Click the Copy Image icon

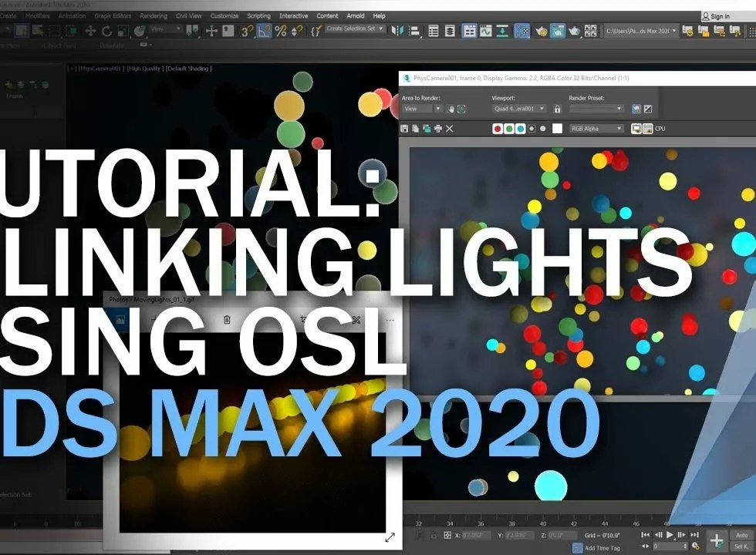pos(415,129)
